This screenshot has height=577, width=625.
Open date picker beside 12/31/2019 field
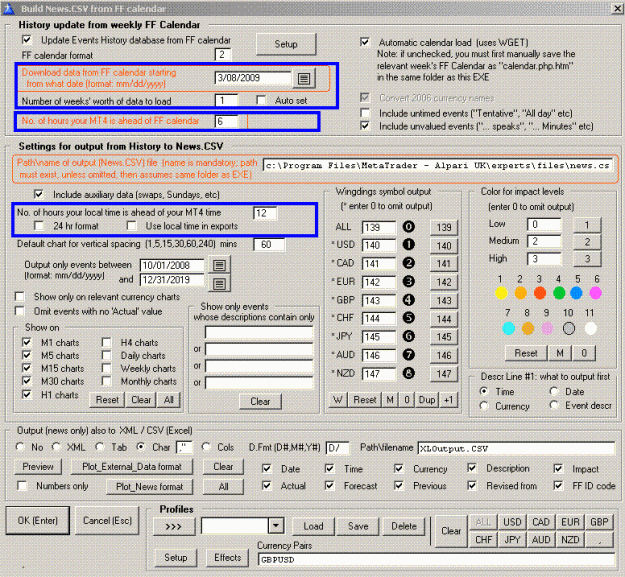pyautogui.click(x=219, y=284)
